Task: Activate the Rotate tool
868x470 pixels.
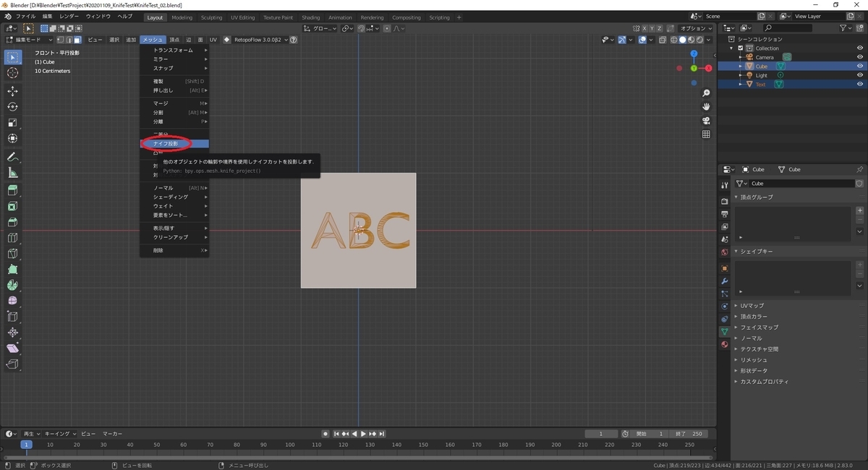Action: click(12, 107)
